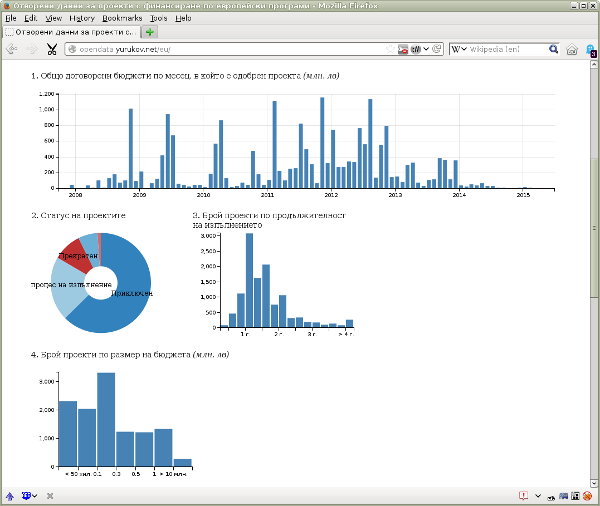Click the blue monitor icon in status bar
The height and width of the screenshot is (506, 600).
(x=563, y=496)
